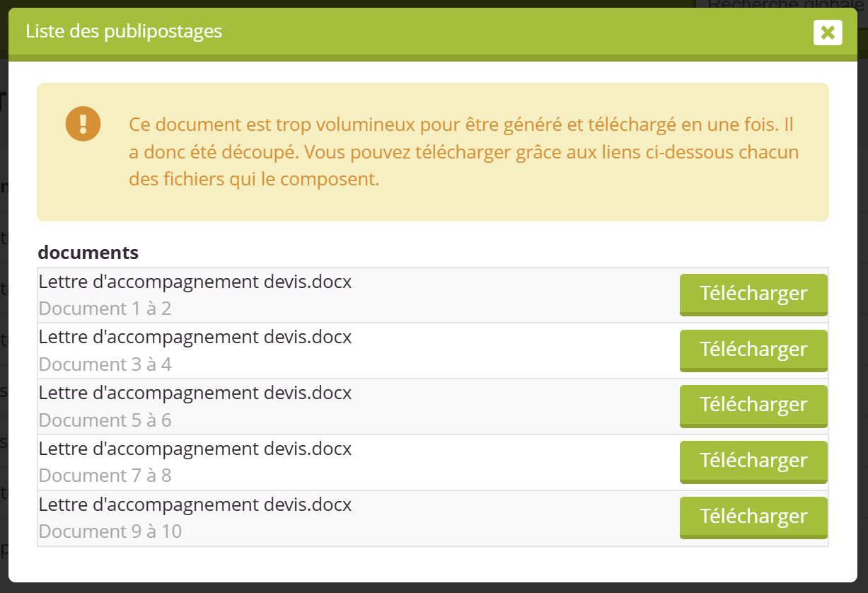Click the "Liste des publipostages" dialog title

pyautogui.click(x=124, y=32)
